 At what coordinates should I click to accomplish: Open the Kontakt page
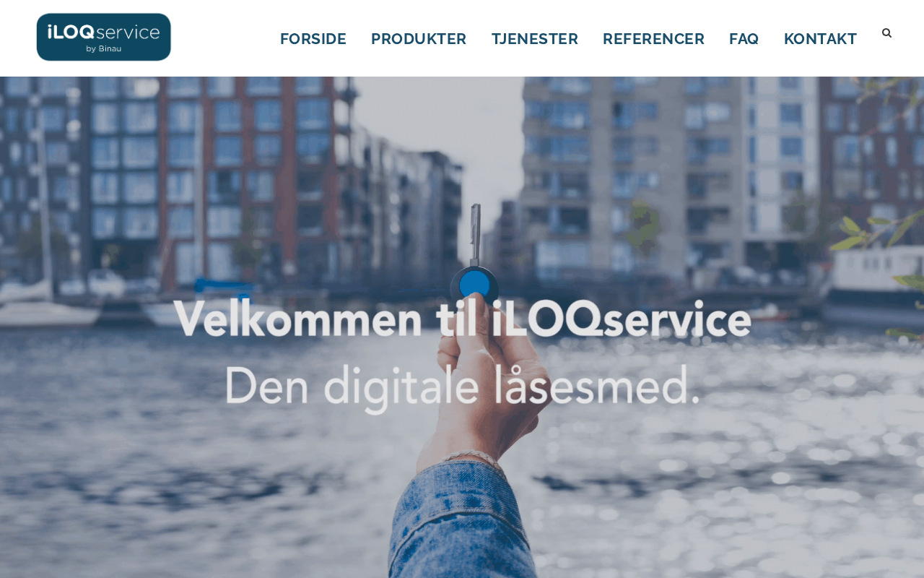(820, 39)
